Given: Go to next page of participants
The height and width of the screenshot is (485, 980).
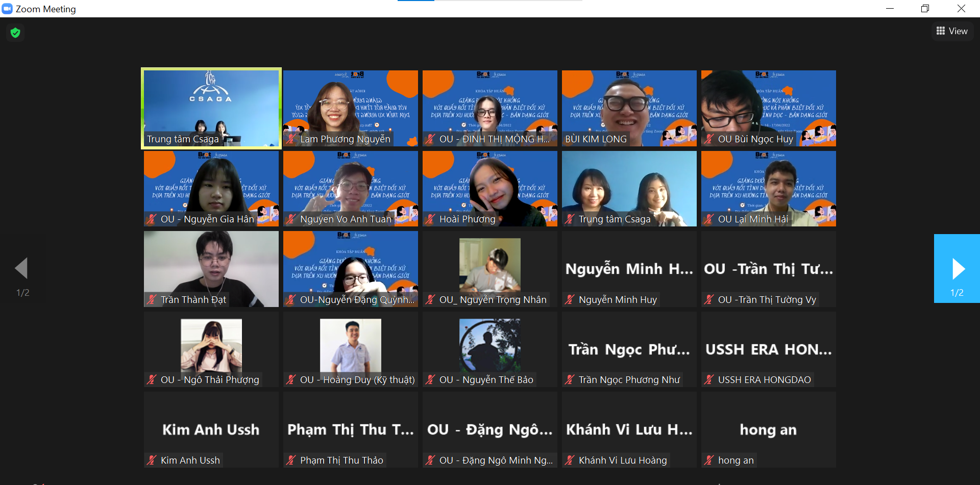Looking at the screenshot, I should point(958,269).
